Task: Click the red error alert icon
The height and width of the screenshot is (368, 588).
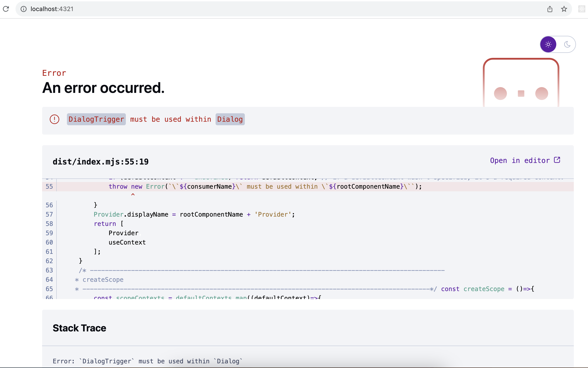Action: pos(54,119)
